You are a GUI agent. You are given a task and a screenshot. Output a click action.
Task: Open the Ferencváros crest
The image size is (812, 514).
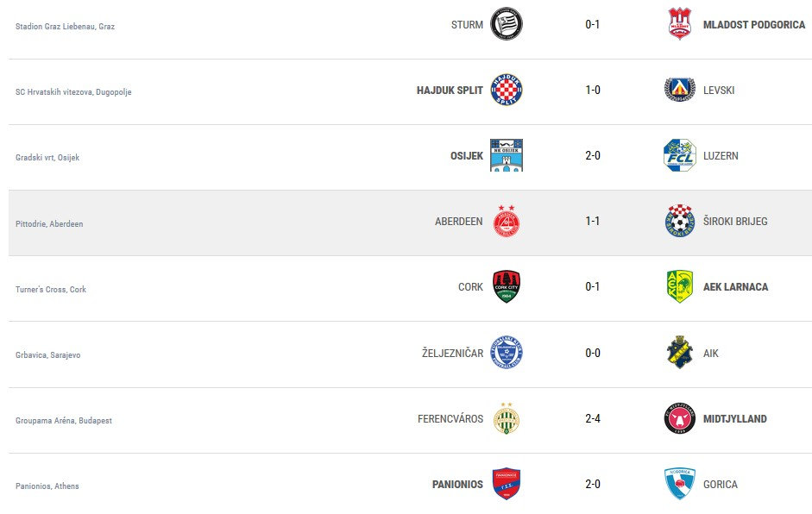507,418
